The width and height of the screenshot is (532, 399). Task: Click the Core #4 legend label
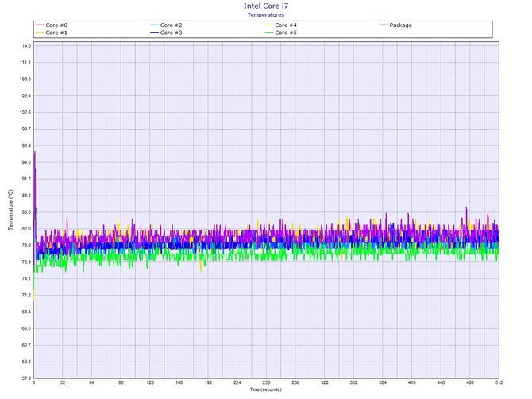coord(286,25)
